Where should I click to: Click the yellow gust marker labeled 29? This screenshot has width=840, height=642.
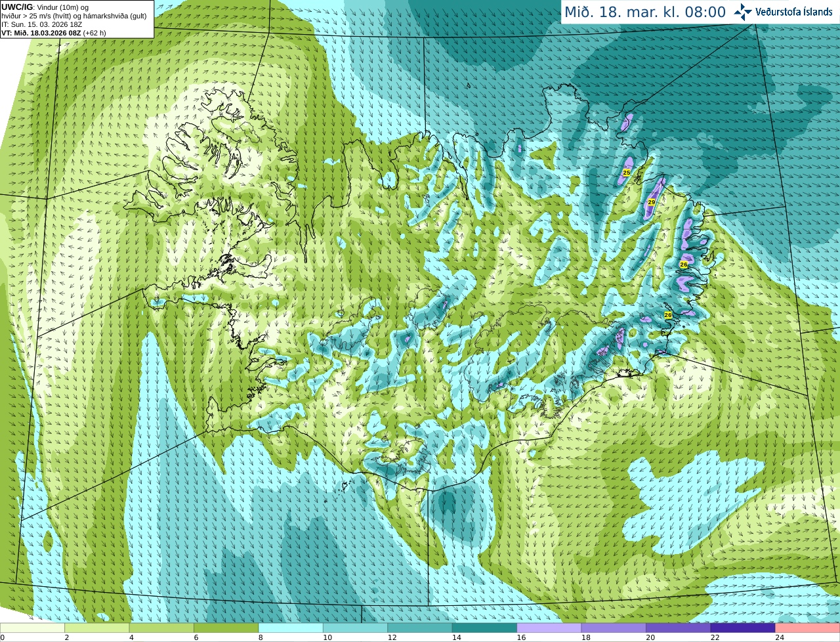(x=651, y=202)
